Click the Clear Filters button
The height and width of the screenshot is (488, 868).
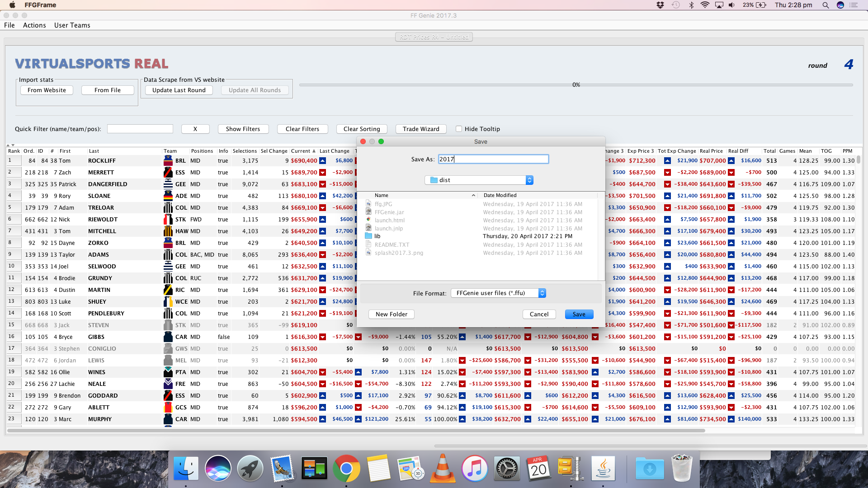point(302,129)
